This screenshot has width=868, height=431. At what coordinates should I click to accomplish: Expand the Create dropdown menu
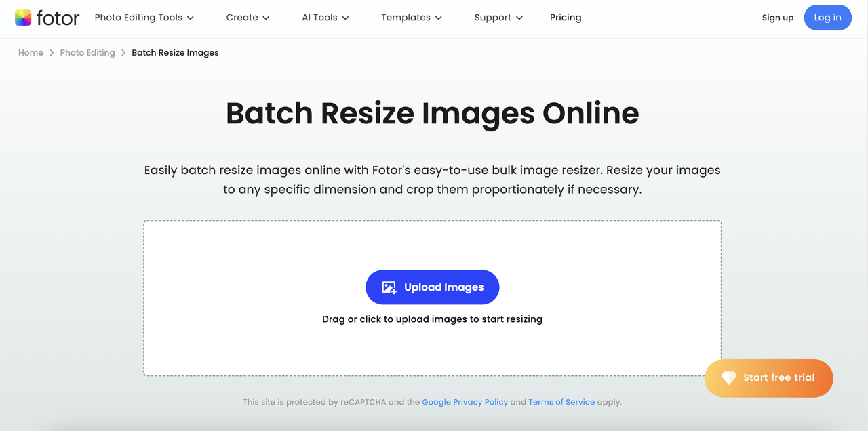[248, 18]
